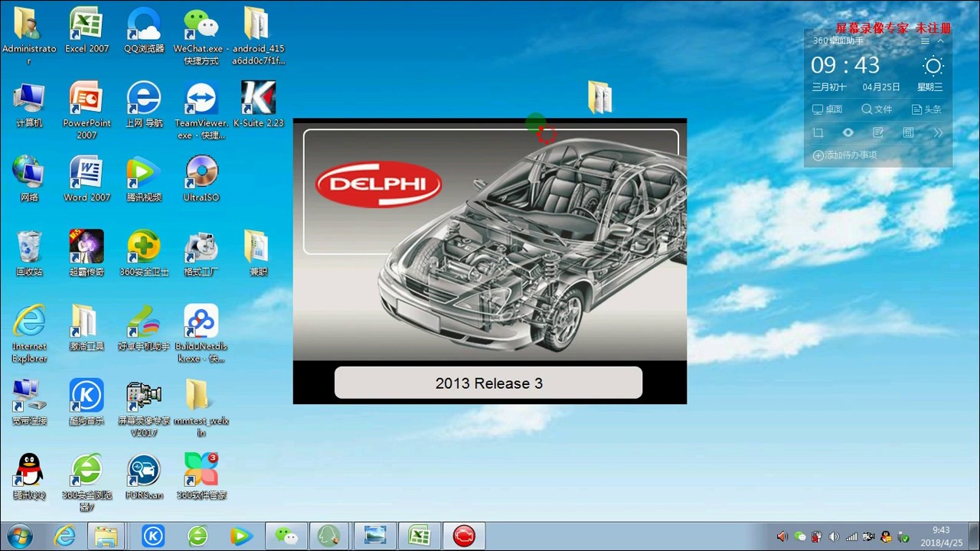
Task: Click the muted red speaker tray icon
Action: (782, 536)
